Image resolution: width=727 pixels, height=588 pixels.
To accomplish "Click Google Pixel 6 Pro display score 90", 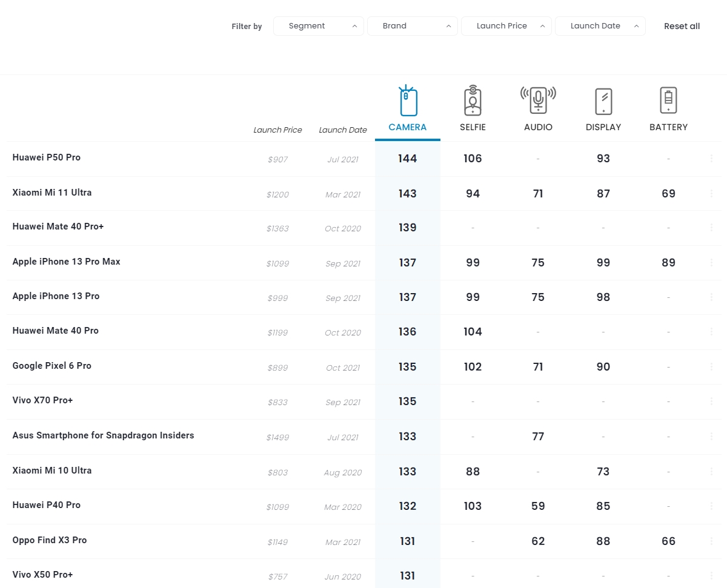I will [x=603, y=367].
